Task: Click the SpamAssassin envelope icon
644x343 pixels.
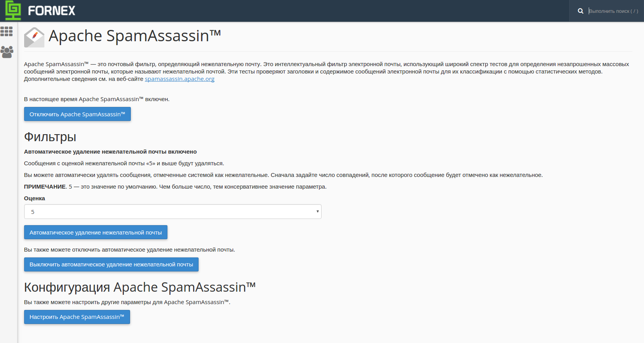Action: [34, 37]
